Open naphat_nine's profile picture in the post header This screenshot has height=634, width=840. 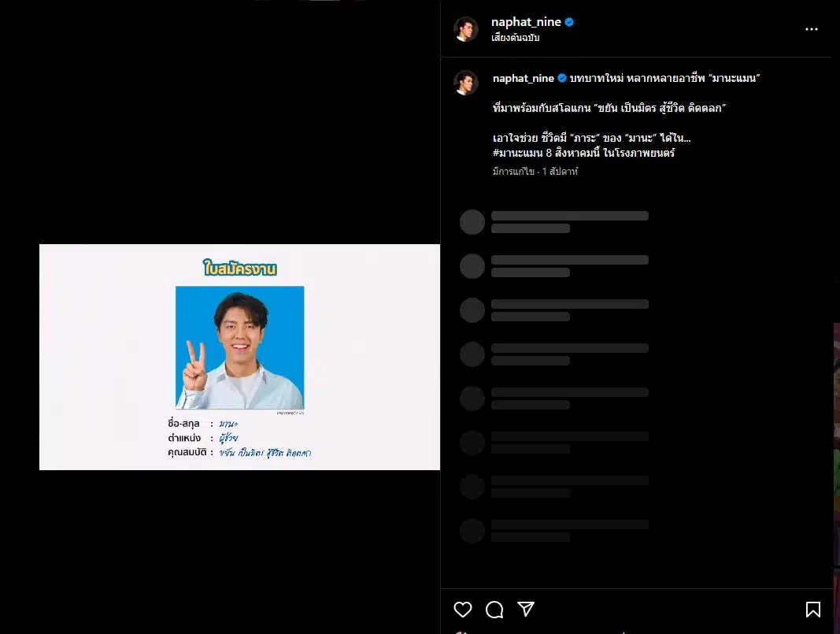click(466, 30)
